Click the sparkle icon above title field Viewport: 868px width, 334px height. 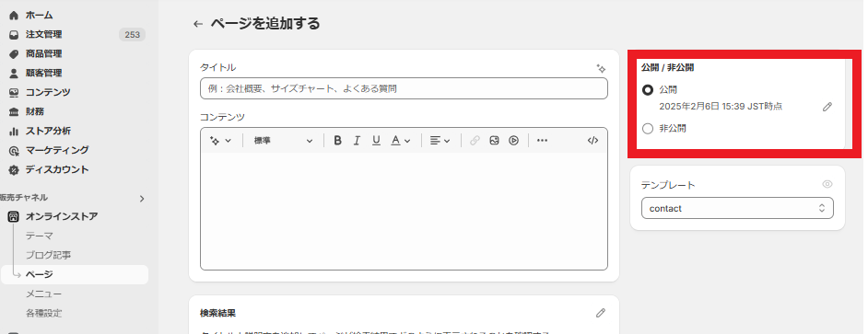pos(601,68)
